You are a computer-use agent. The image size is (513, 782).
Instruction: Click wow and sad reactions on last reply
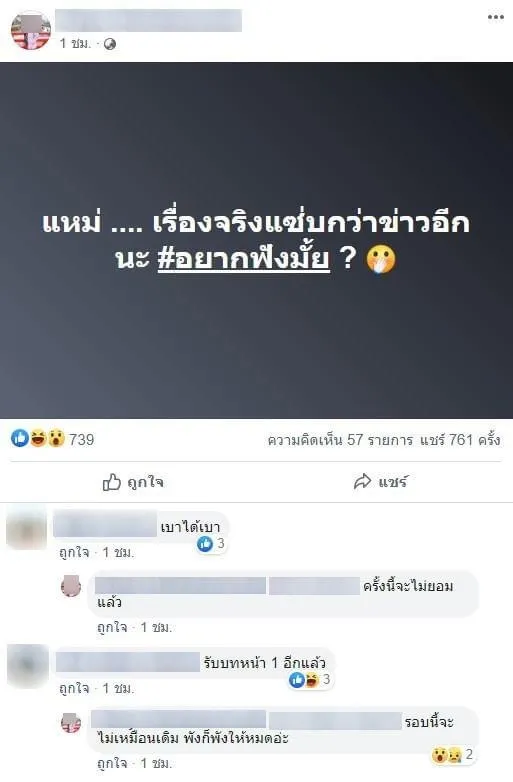click(x=453, y=755)
